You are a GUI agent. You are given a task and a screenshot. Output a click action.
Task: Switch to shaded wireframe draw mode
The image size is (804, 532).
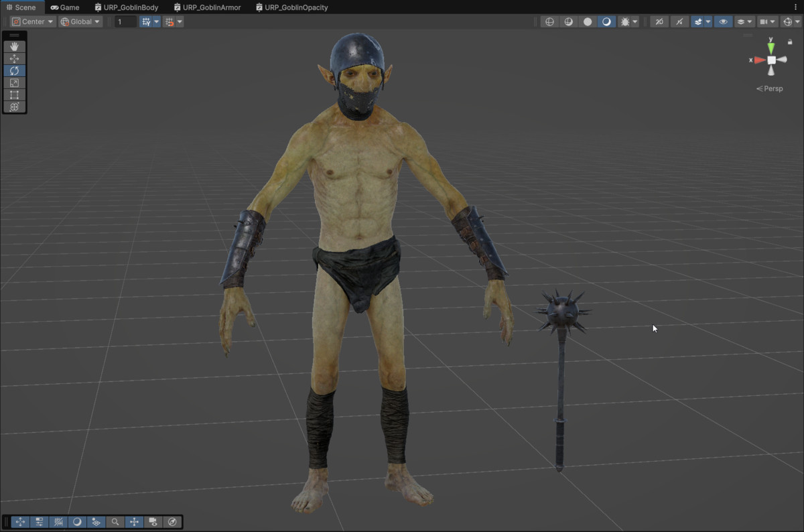coord(569,21)
